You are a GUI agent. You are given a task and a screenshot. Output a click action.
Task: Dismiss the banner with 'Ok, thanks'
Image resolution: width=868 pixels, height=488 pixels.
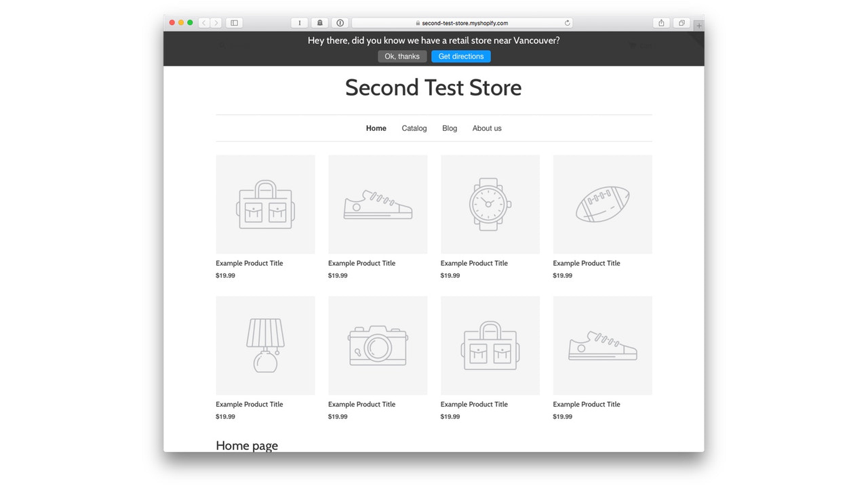[x=401, y=56]
